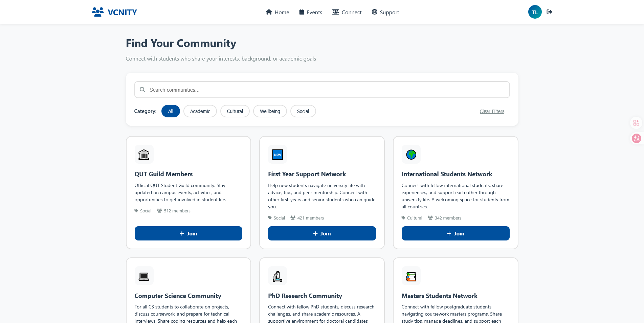Image resolution: width=644 pixels, height=323 pixels.
Task: Click members icon beside 512 members
Action: [x=159, y=210]
